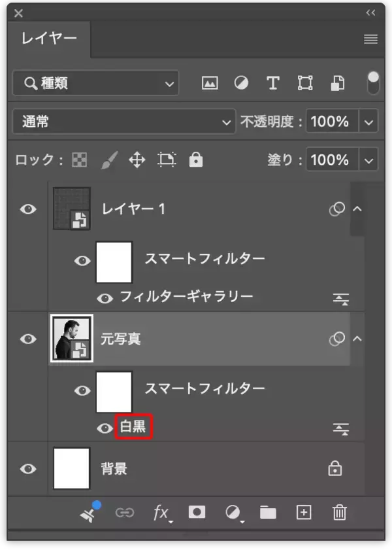The height and width of the screenshot is (550, 392).
Task: Open the Layers panel hamburger menu
Action: tap(370, 39)
